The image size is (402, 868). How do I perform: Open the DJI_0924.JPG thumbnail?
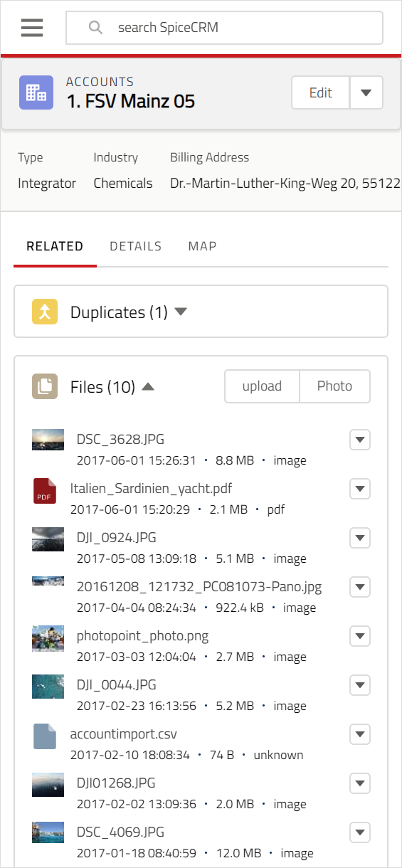[48, 539]
